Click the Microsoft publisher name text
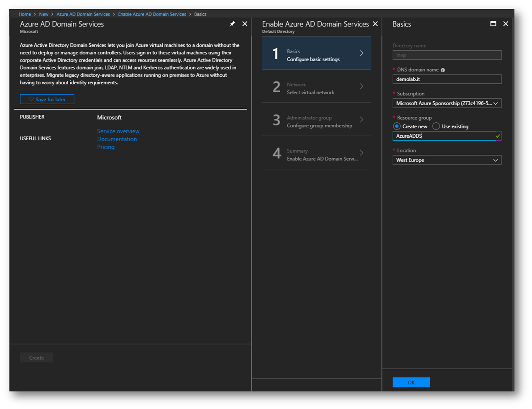Screen dimensions: 532x409 pyautogui.click(x=110, y=118)
